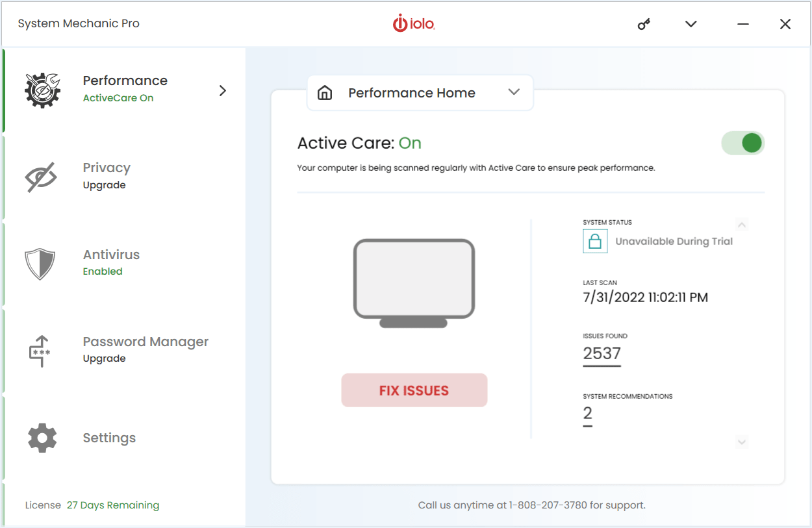The image size is (812, 528).
Task: Click Upgrade under Password Manager
Action: tap(105, 358)
